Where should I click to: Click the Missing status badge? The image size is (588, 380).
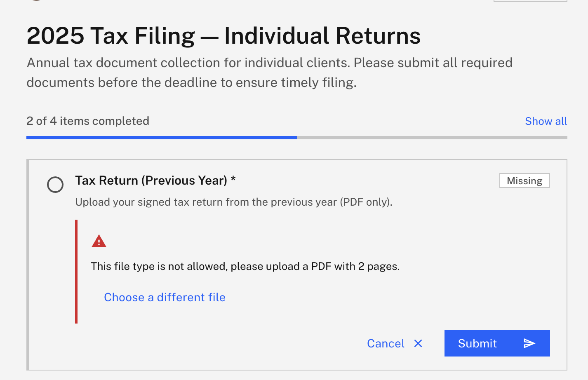click(524, 181)
